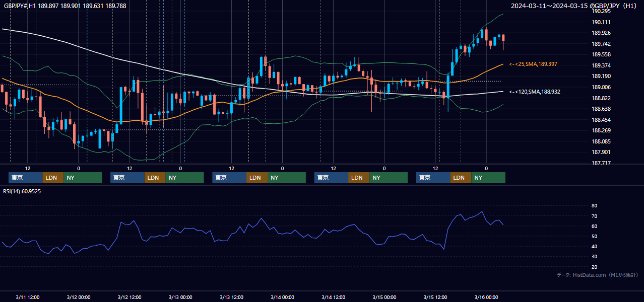Image resolution: width=644 pixels, height=302 pixels.
Task: Select the 2024-03-11〜2024-03-15 GBP/JPY chart heading
Action: coord(574,6)
